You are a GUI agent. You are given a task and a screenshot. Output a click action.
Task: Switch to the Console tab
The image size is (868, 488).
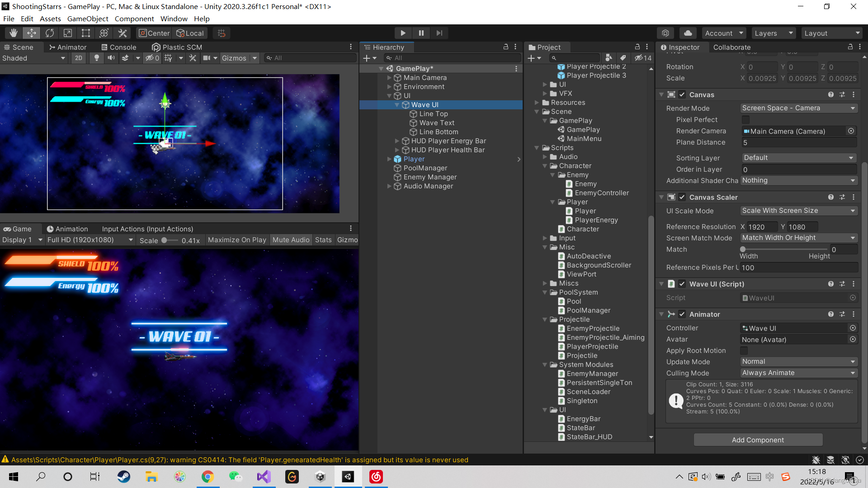pyautogui.click(x=118, y=47)
